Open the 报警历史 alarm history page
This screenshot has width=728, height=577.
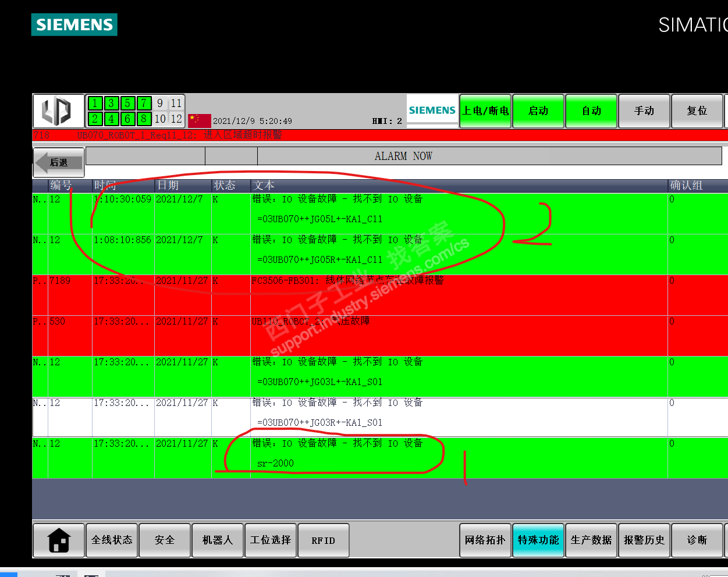click(644, 540)
